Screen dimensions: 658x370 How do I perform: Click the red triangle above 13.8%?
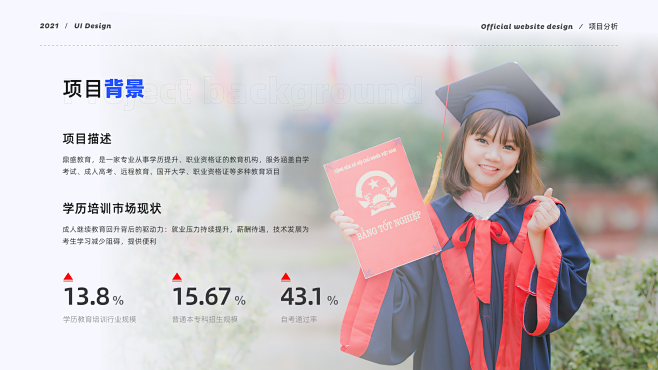point(68,277)
